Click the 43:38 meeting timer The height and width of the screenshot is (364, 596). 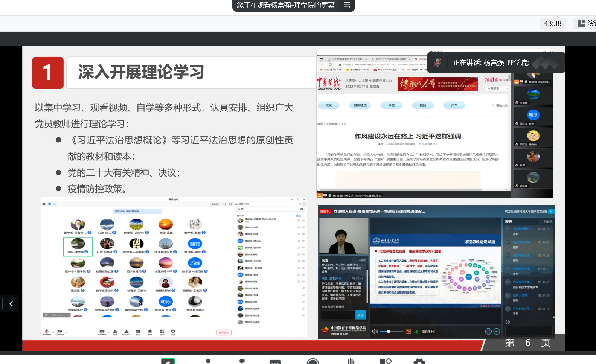coord(552,23)
